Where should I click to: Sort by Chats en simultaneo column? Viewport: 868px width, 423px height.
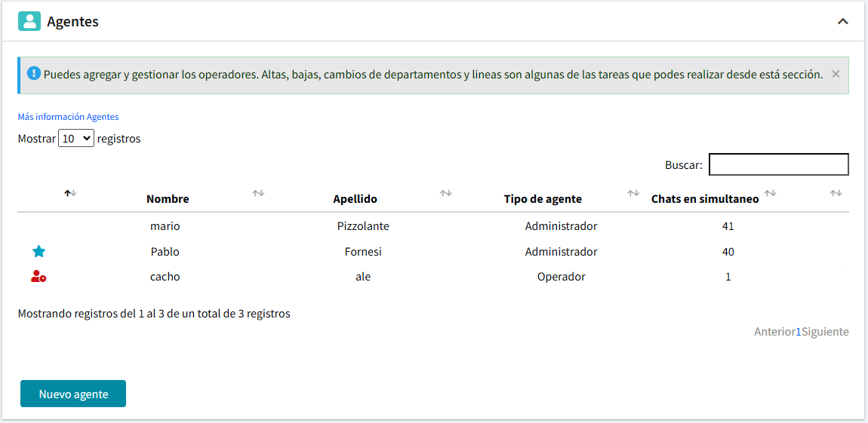pos(705,199)
